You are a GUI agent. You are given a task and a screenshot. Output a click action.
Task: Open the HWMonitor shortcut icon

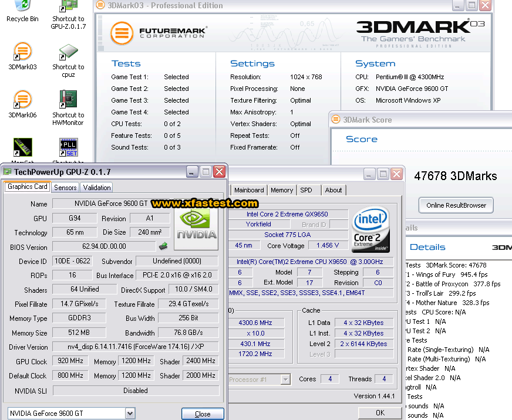68,99
